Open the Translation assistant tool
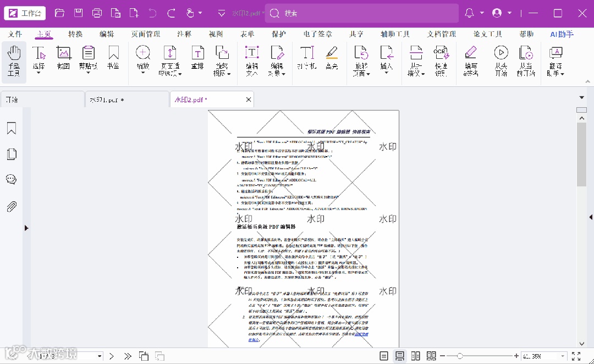Viewport: 594px width, 364px height. [x=555, y=60]
